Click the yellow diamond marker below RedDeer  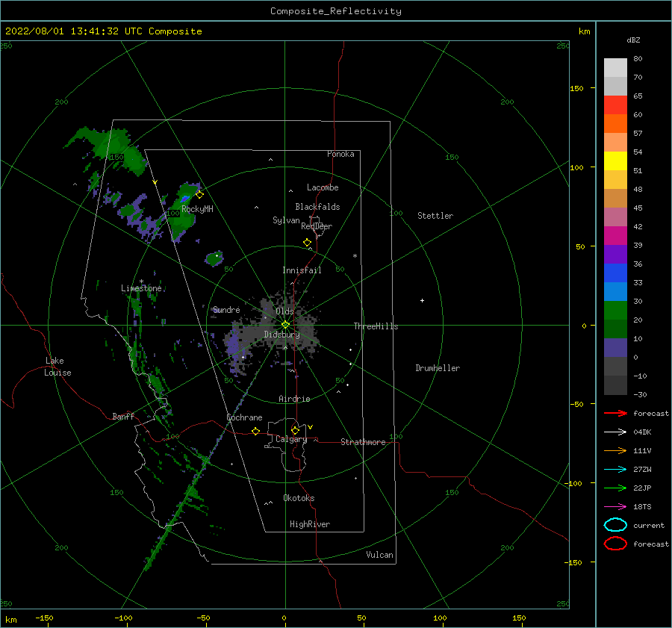point(307,243)
